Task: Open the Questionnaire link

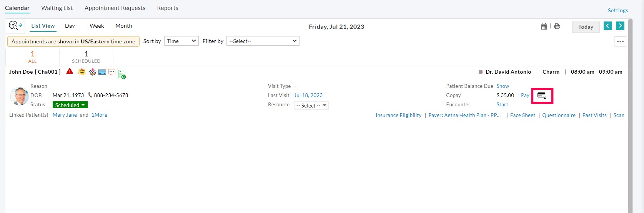Action: click(x=559, y=115)
